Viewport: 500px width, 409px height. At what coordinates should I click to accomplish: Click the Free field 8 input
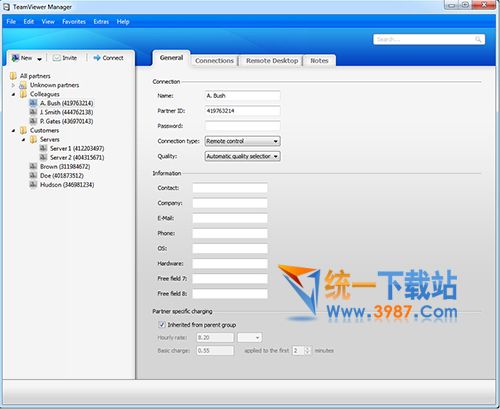230,294
